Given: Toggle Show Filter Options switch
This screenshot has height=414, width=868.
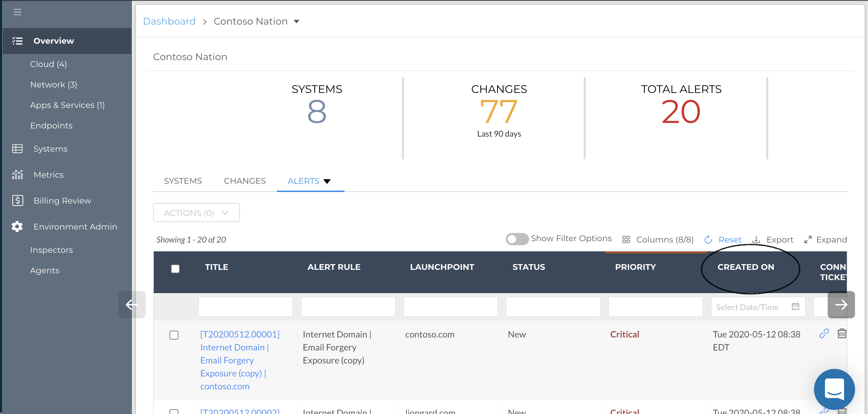Looking at the screenshot, I should point(517,239).
